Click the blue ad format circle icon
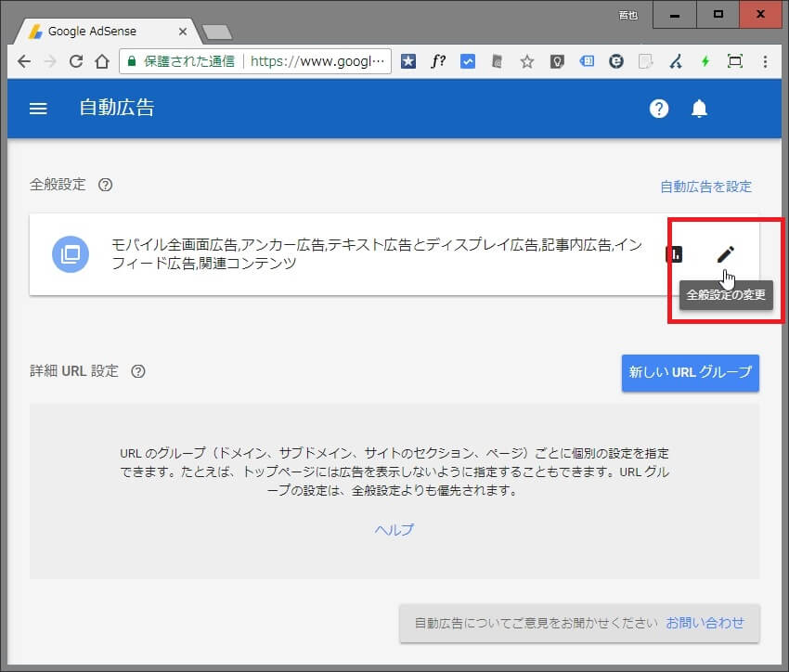Screen dimensions: 789x672 click(x=70, y=253)
